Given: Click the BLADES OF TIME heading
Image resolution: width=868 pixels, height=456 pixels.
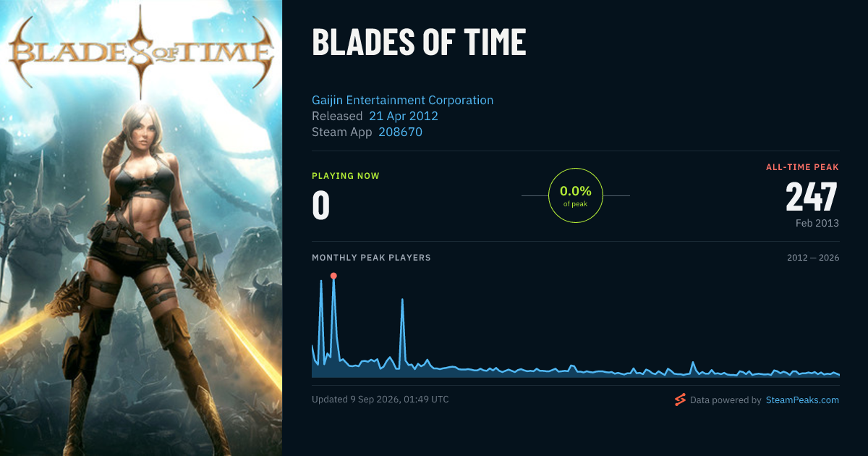Looking at the screenshot, I should (419, 43).
